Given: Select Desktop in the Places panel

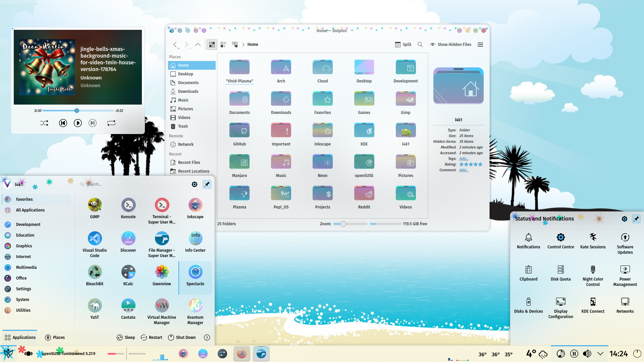Looking at the screenshot, I should [x=192, y=74].
